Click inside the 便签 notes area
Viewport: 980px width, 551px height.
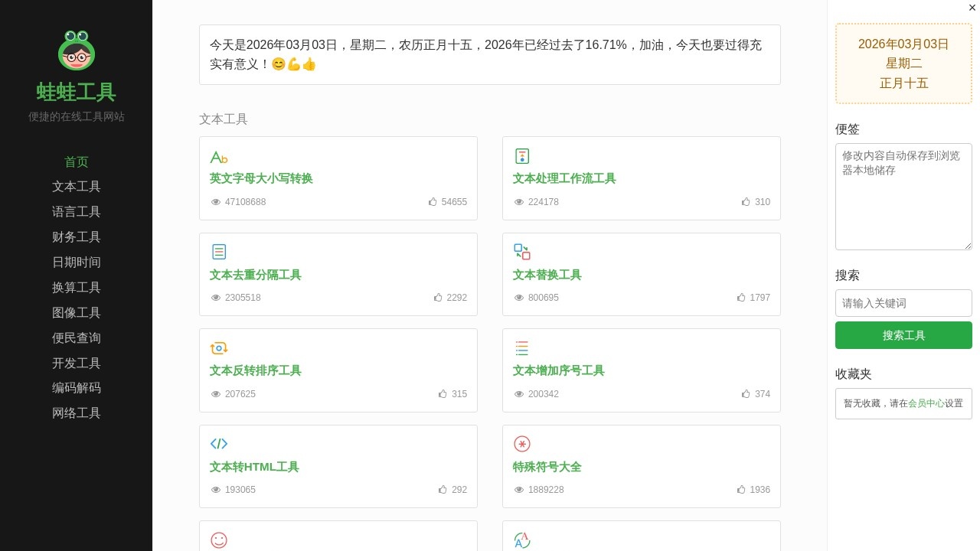(903, 197)
